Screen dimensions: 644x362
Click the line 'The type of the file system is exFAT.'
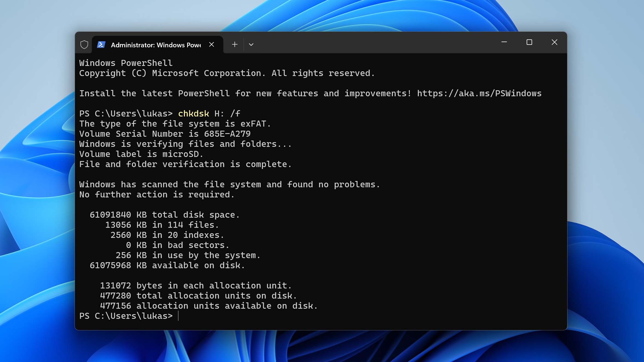[175, 124]
